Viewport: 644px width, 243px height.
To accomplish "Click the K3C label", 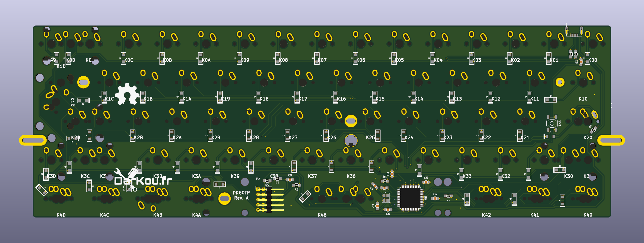I will 85,176.
